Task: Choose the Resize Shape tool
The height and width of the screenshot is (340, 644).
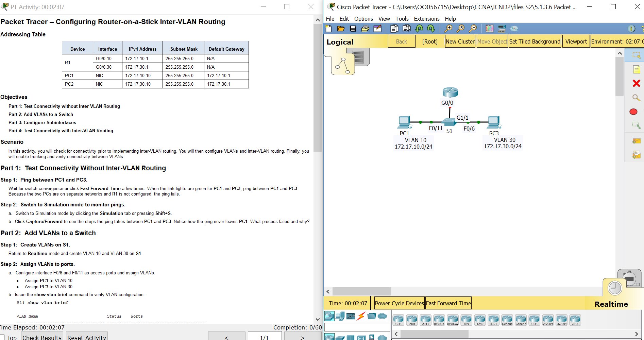Action: click(636, 125)
